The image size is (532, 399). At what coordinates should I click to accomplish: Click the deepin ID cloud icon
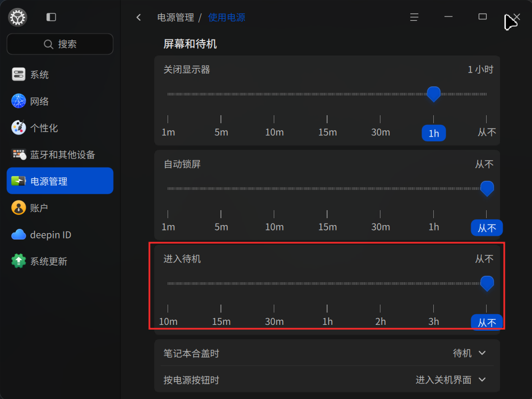tap(18, 235)
